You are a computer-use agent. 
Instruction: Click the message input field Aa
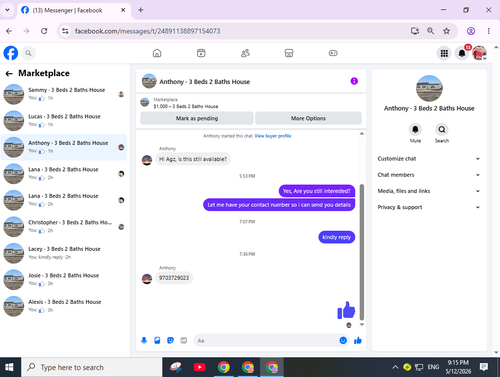pos(267,341)
